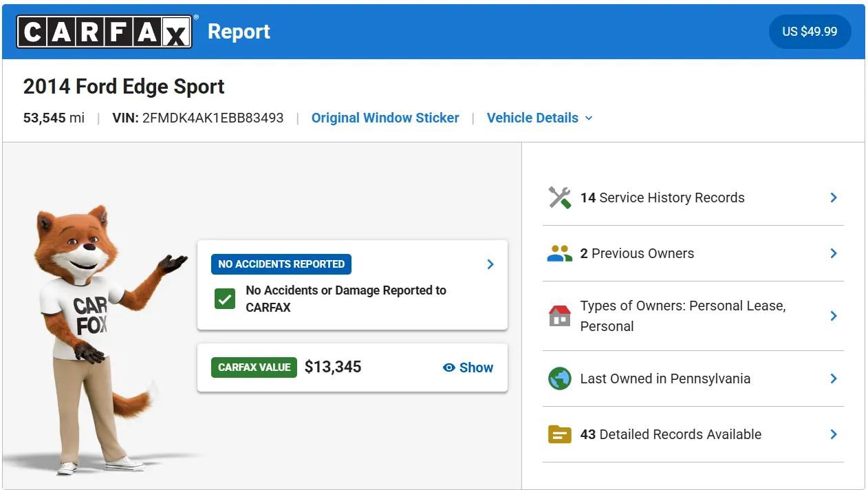Click the CARFAX VALUE green badge
Screen dimensions: 868x490
coord(254,367)
